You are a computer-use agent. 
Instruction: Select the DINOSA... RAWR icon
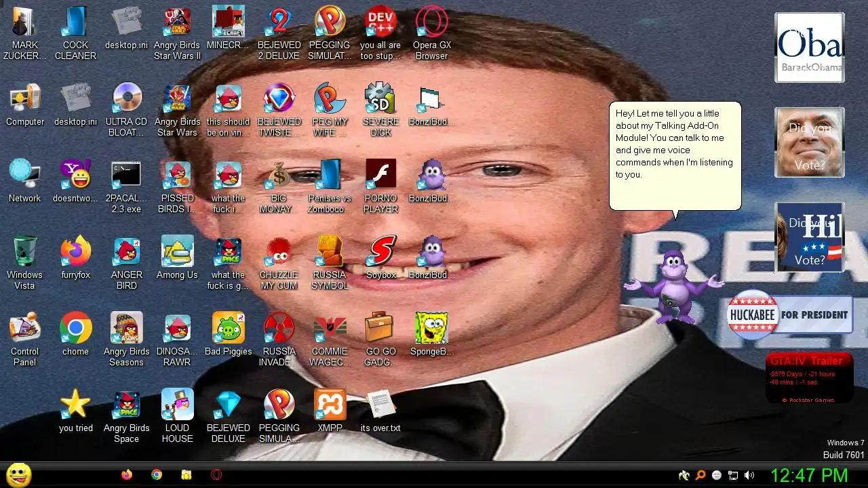177,340
